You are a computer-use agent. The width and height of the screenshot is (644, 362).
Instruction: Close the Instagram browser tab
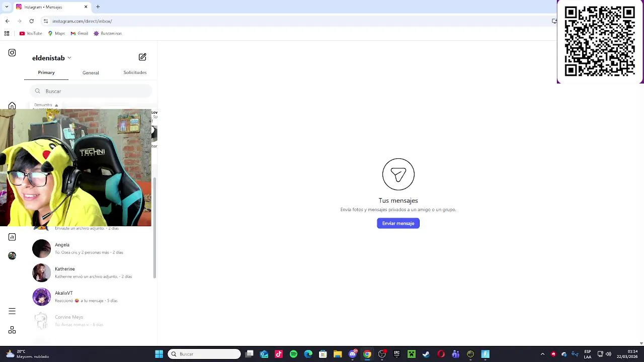click(x=86, y=7)
